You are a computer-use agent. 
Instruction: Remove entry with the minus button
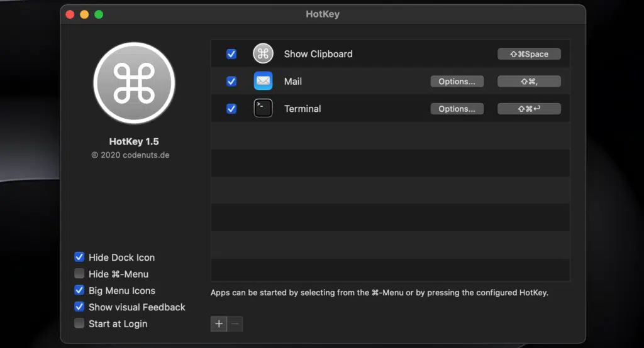pyautogui.click(x=235, y=324)
